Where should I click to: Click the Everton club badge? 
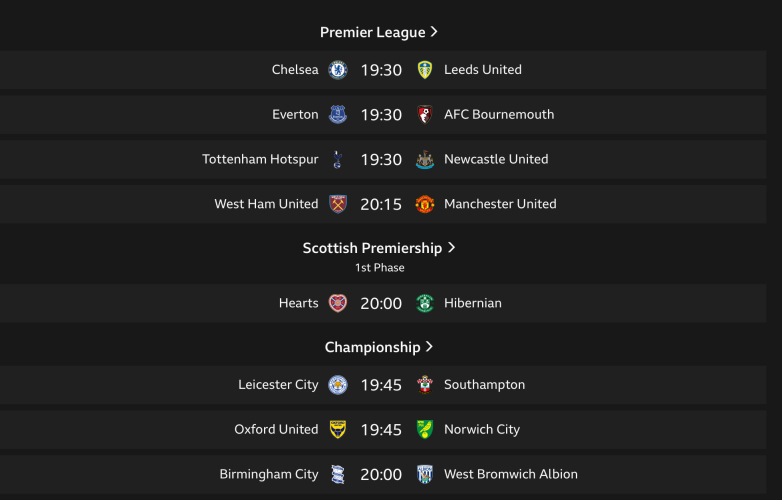point(338,115)
